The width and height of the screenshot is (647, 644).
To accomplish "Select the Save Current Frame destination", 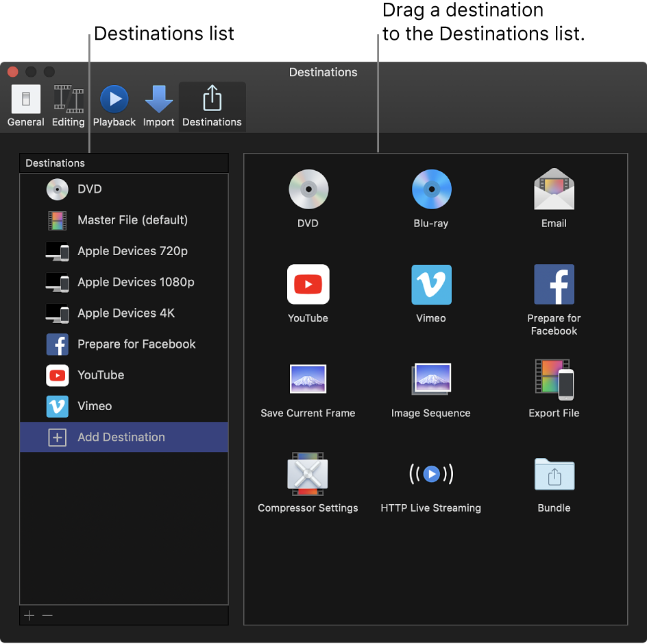I will click(308, 379).
